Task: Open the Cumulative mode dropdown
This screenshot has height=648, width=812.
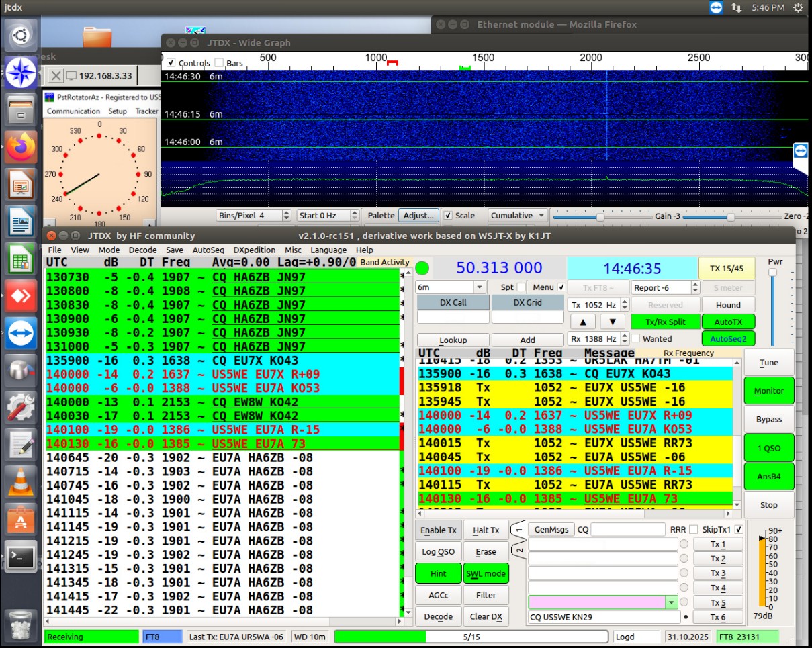Action: point(517,216)
